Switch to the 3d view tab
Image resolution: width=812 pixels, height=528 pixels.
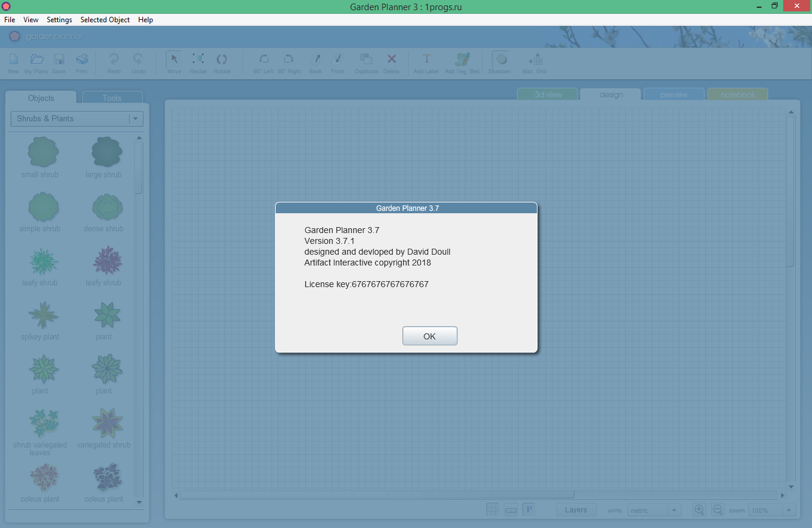tap(548, 95)
